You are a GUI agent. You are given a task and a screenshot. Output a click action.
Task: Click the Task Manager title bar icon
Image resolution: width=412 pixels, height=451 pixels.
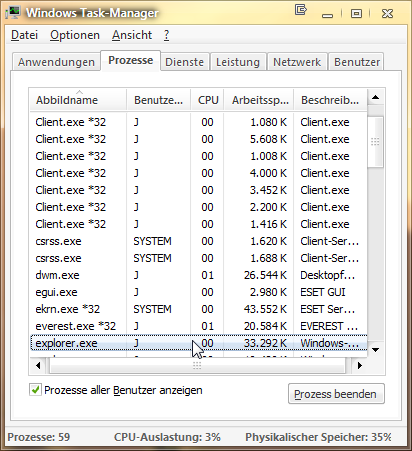13,13
